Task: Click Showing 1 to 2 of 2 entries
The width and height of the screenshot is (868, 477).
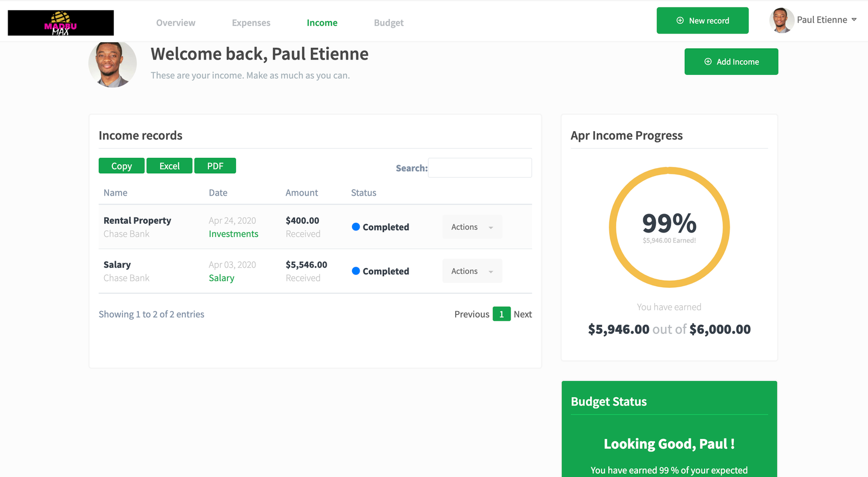Action: tap(151, 314)
